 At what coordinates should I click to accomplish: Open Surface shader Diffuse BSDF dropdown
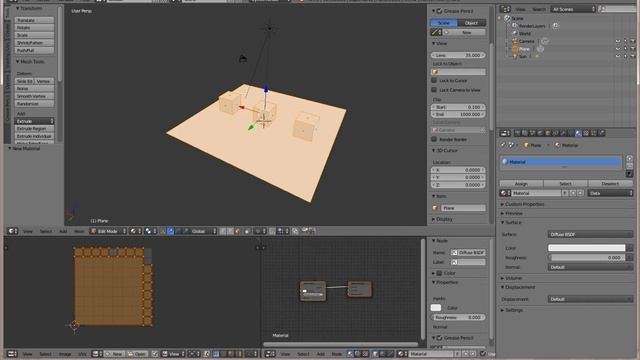590,234
